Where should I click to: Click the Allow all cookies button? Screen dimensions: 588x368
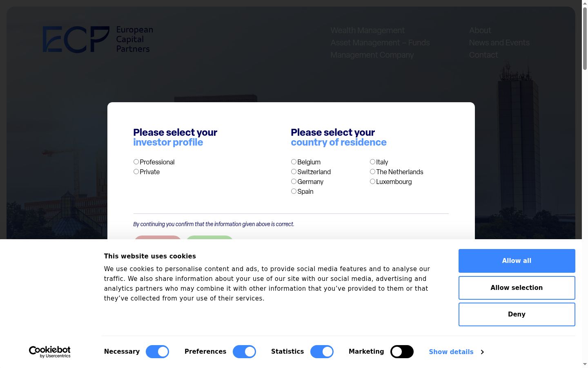click(517, 261)
